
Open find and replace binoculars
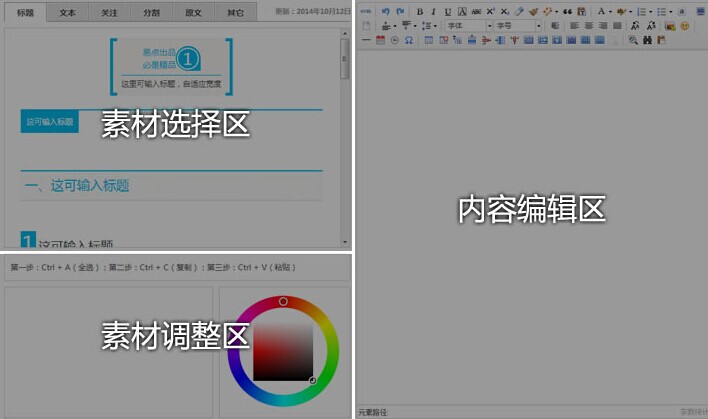click(x=647, y=40)
